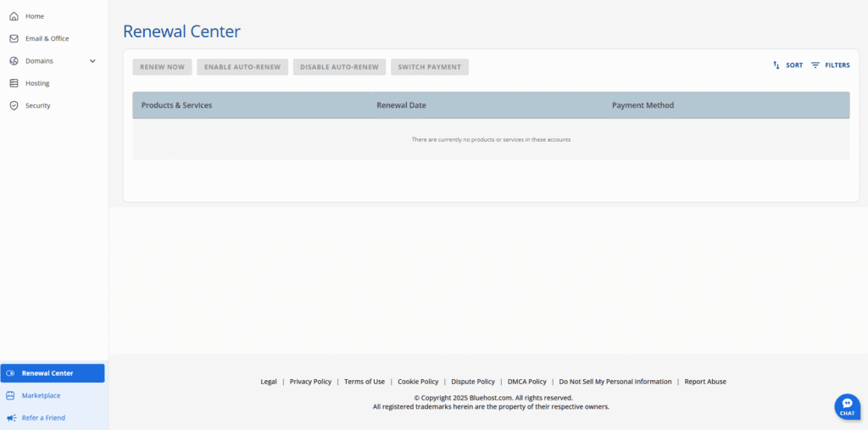Open the Dispute Policy link

473,382
